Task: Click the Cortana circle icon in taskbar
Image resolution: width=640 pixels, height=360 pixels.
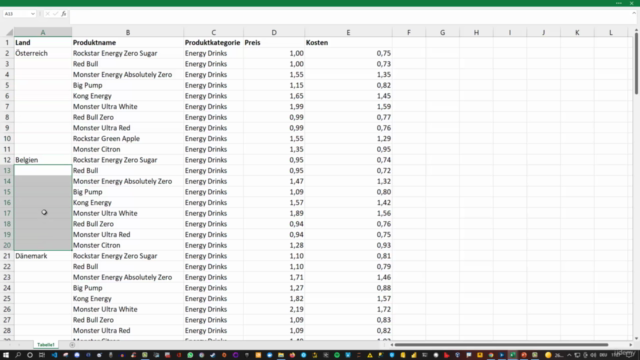Action: [30, 355]
